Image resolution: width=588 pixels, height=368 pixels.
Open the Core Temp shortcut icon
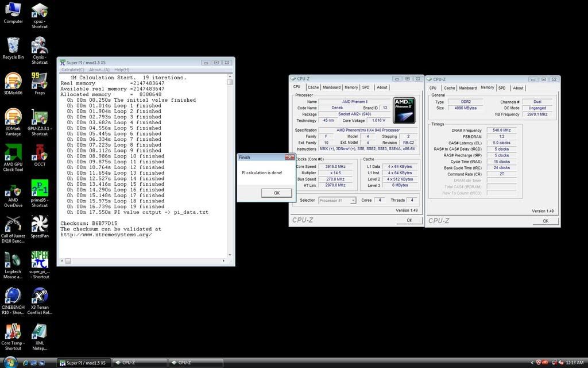click(13, 337)
